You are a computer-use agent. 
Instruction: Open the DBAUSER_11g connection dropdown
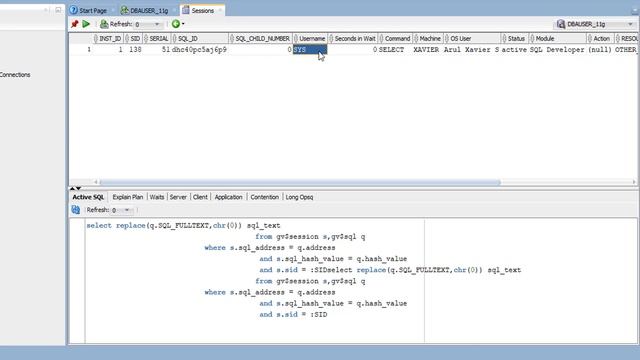(x=631, y=24)
